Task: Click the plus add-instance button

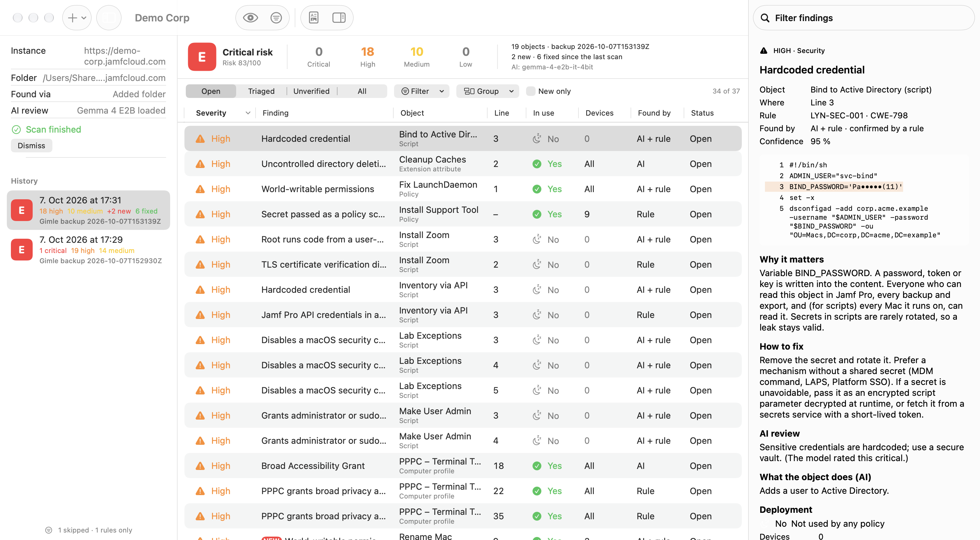Action: pos(72,17)
